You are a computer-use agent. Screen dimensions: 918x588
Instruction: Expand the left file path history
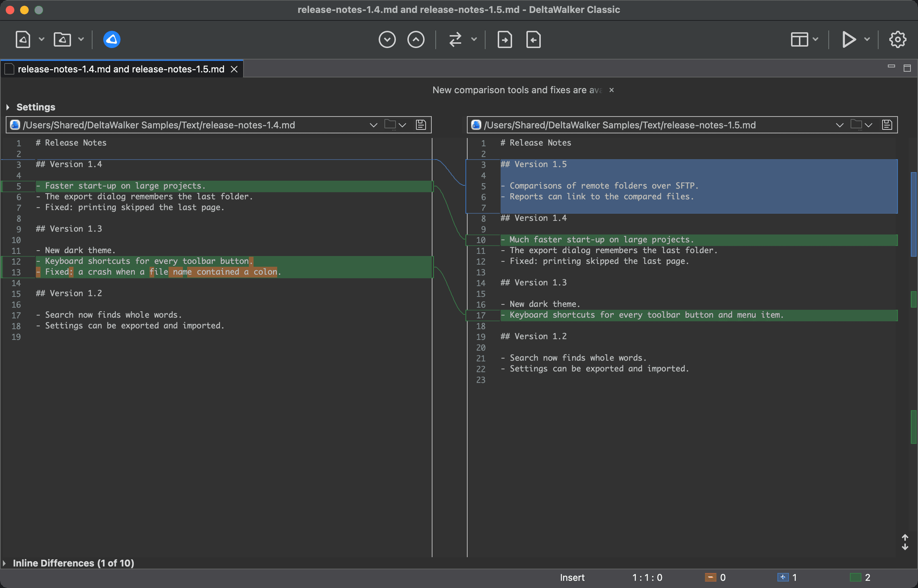pyautogui.click(x=373, y=125)
